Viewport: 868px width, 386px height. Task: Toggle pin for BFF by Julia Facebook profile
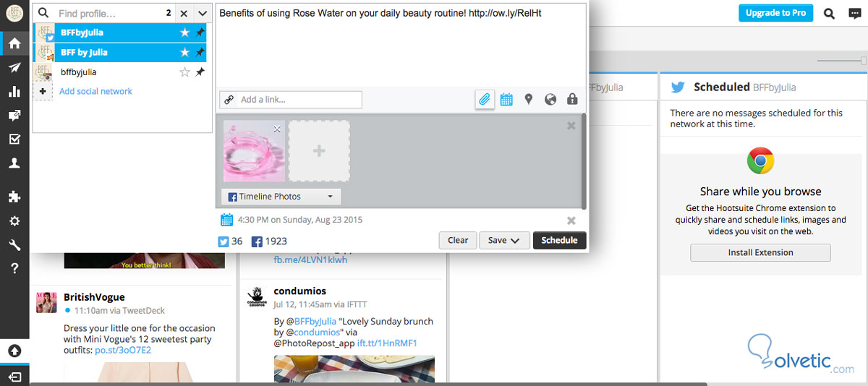tap(200, 52)
